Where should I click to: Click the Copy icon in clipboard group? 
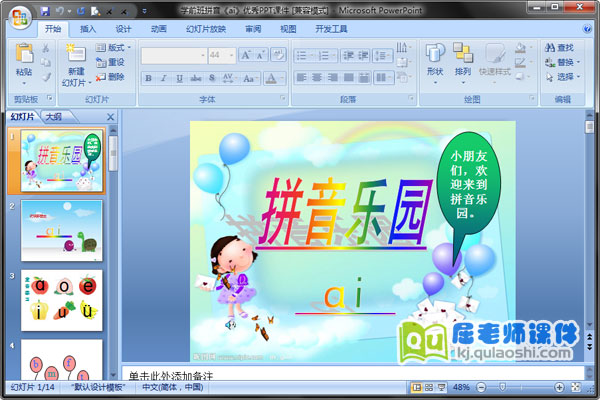click(x=46, y=62)
